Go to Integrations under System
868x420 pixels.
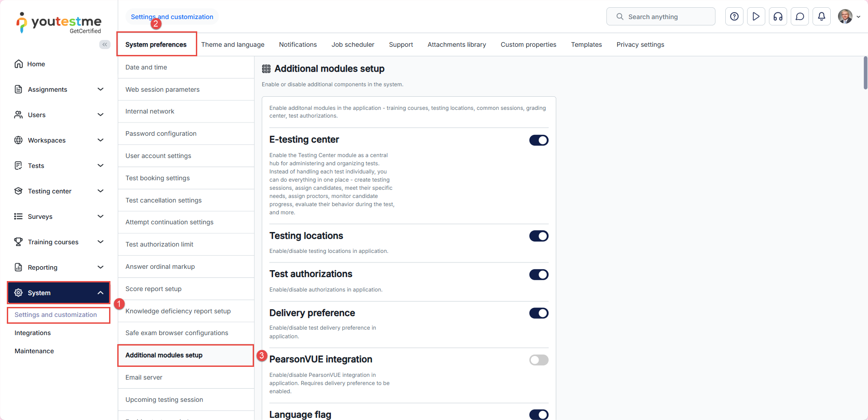(33, 333)
